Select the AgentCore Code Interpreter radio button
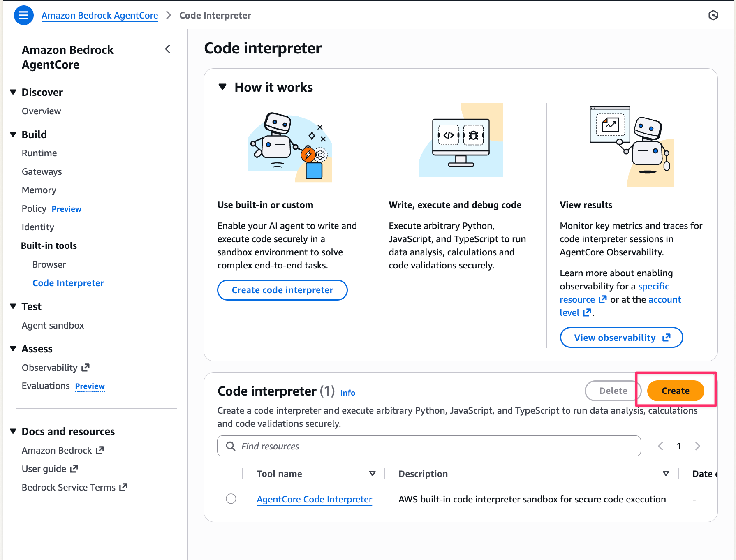Viewport: 736px width, 560px height. tap(231, 499)
